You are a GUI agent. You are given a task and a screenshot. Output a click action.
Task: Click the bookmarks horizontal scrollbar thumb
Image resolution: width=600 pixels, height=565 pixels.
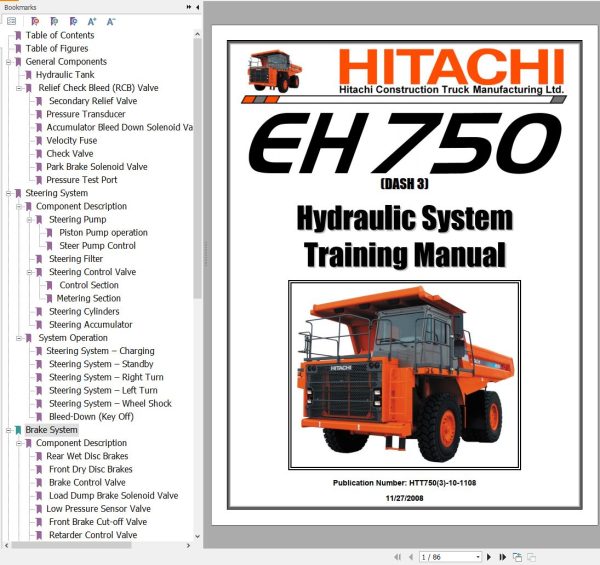point(71,545)
